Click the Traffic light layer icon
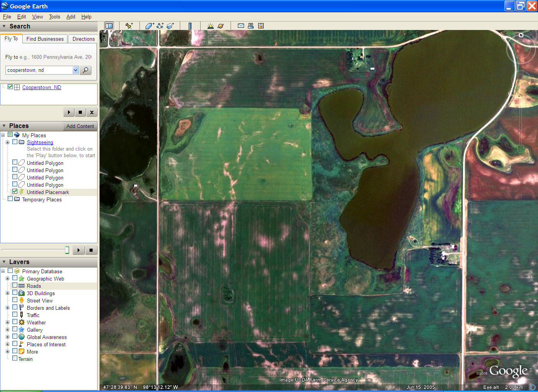The image size is (538, 392). click(22, 315)
